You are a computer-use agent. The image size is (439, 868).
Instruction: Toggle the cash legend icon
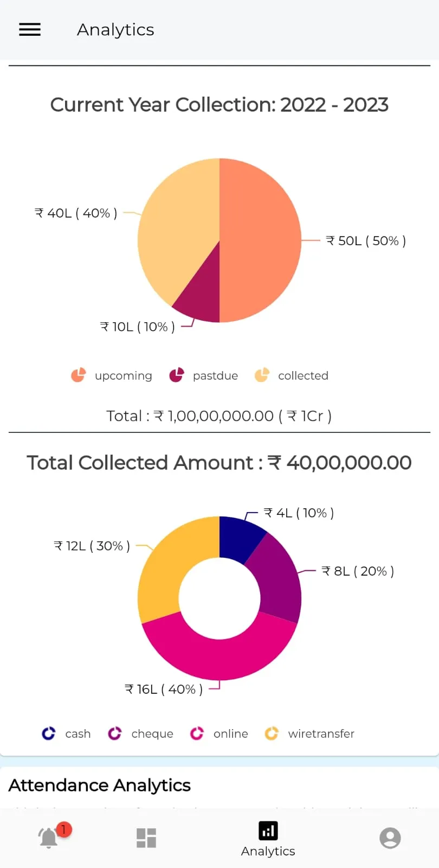pyautogui.click(x=49, y=733)
